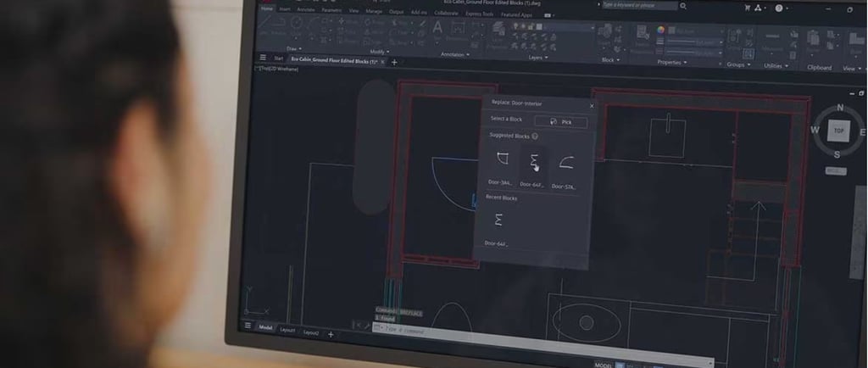Click the Suggested Blocks help icon
868x368 pixels.
[x=535, y=137]
